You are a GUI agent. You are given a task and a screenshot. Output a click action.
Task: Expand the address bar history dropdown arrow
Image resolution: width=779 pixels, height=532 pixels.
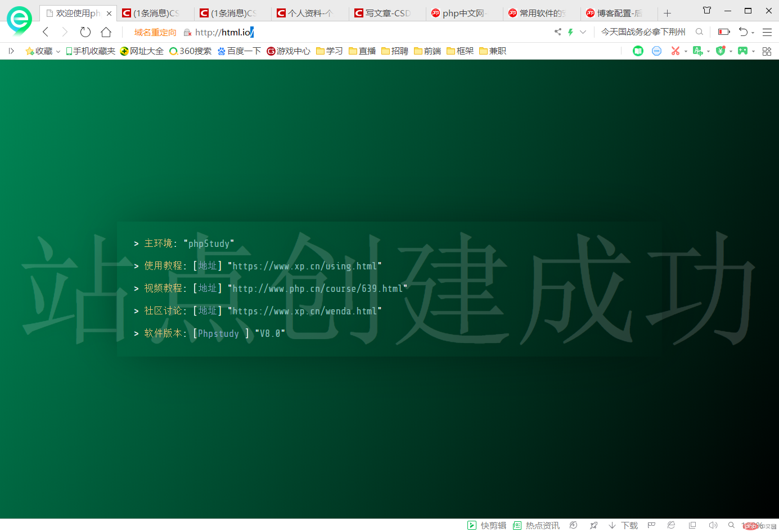(x=583, y=32)
